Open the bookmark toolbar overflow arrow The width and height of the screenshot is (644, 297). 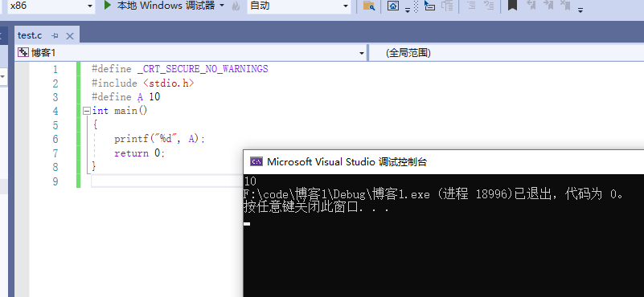pyautogui.click(x=580, y=10)
